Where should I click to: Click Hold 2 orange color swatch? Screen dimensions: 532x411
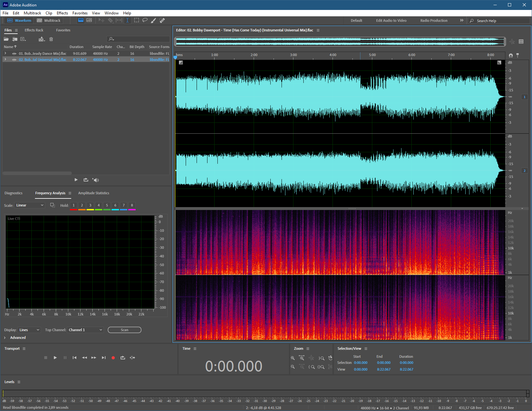82,210
